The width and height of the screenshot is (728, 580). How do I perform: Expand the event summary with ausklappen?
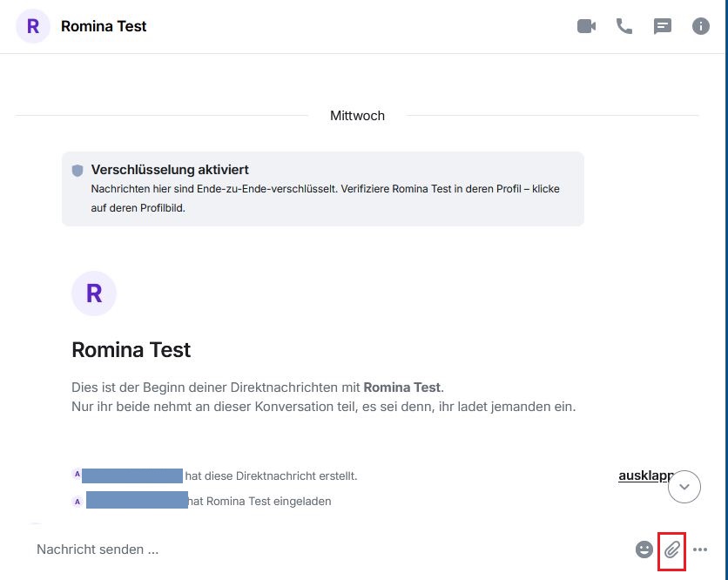tap(643, 475)
